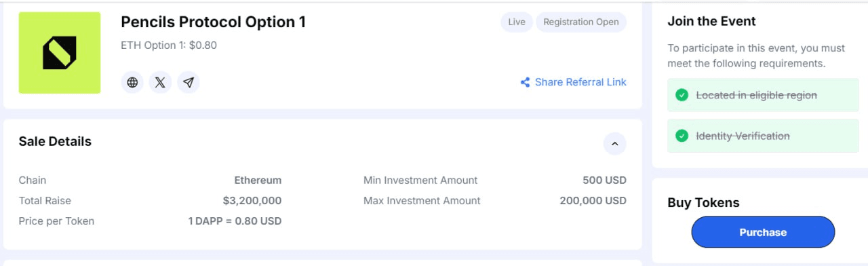Click the 200,000 USD max investment value
This screenshot has width=868, height=266.
click(593, 201)
